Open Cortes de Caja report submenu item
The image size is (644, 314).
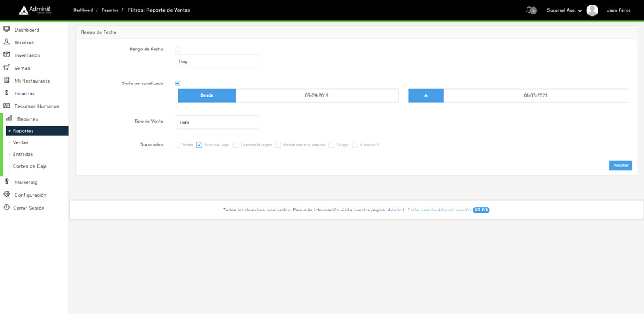[x=30, y=166]
